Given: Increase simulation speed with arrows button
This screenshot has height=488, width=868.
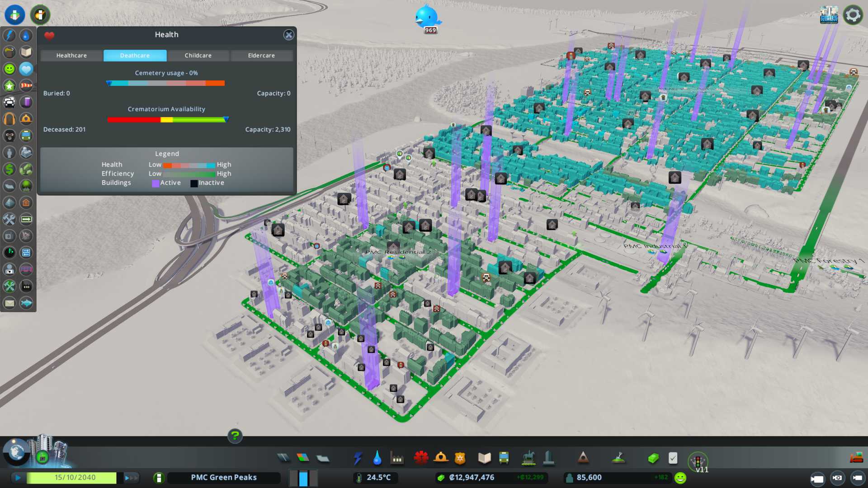Looking at the screenshot, I should click(131, 478).
